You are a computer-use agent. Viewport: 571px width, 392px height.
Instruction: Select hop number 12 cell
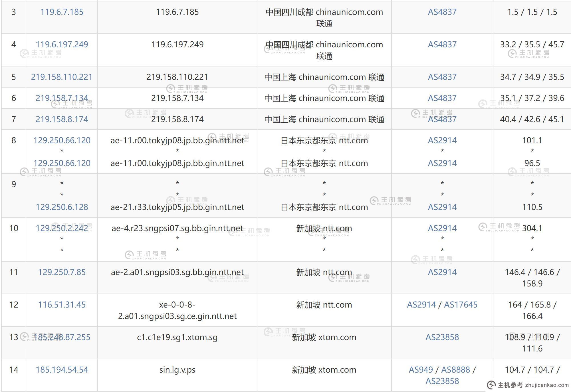click(x=14, y=310)
